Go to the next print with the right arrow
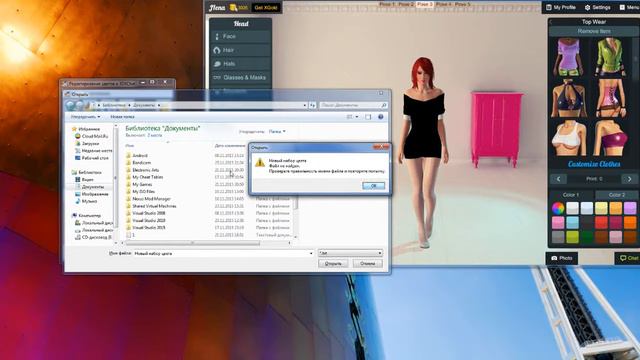This screenshot has width=640, height=360. (x=629, y=179)
